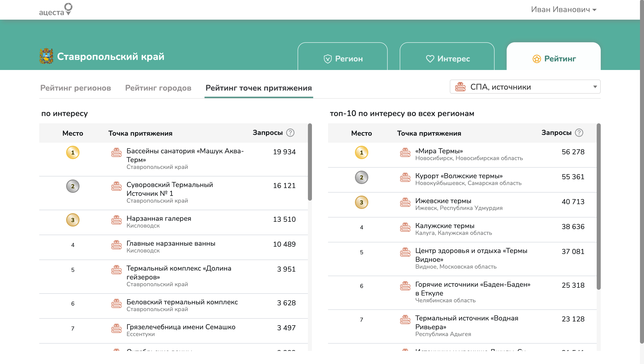644x364 pixels.
Task: Click spa icon next to Долина гейзеров complex
Action: [x=116, y=270]
